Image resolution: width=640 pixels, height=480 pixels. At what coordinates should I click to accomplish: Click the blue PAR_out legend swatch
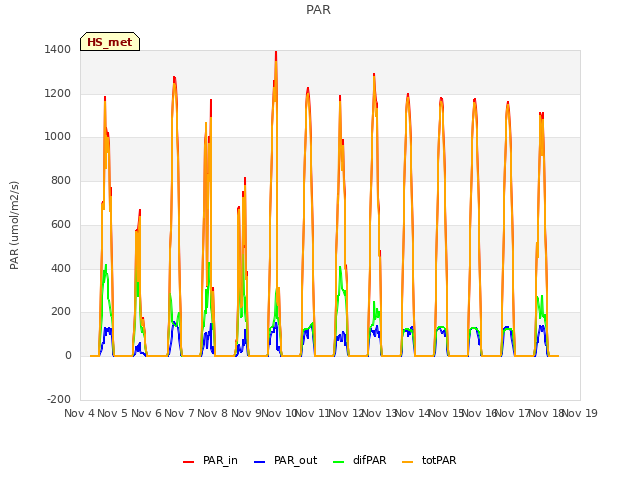pos(260,462)
